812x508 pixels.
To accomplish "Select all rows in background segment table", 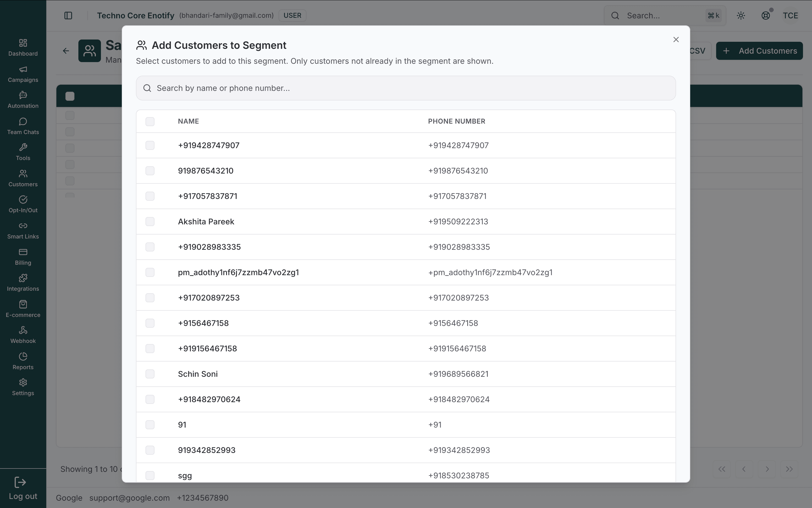I will tap(70, 97).
